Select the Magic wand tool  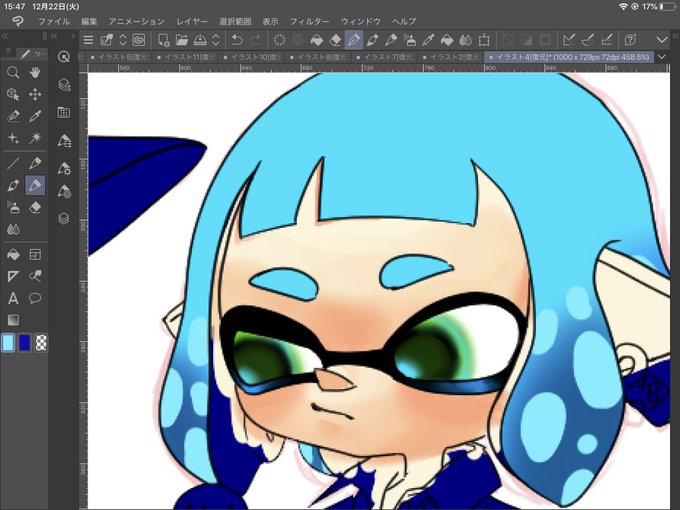pos(35,138)
